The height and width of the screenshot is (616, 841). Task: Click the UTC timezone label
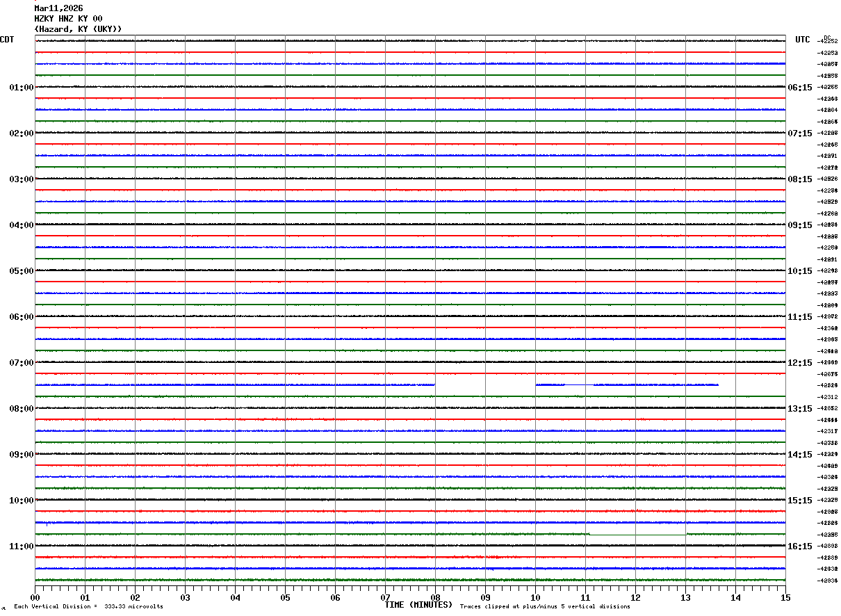[x=803, y=40]
